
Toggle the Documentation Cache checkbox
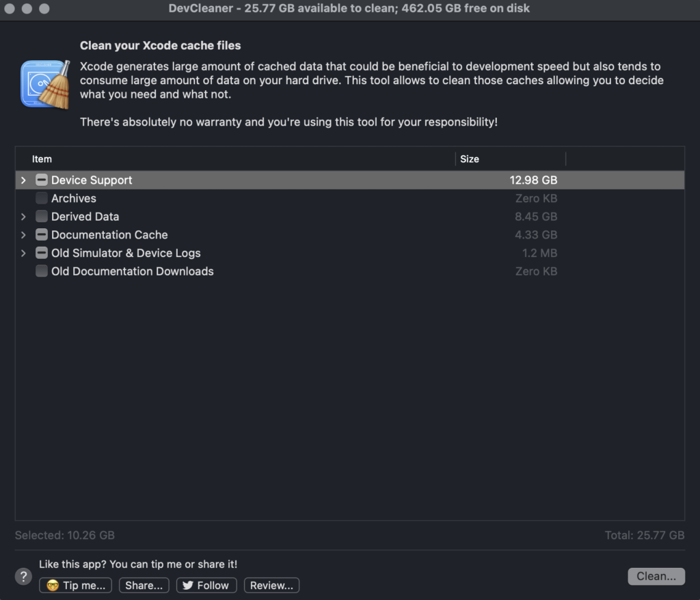tap(42, 235)
